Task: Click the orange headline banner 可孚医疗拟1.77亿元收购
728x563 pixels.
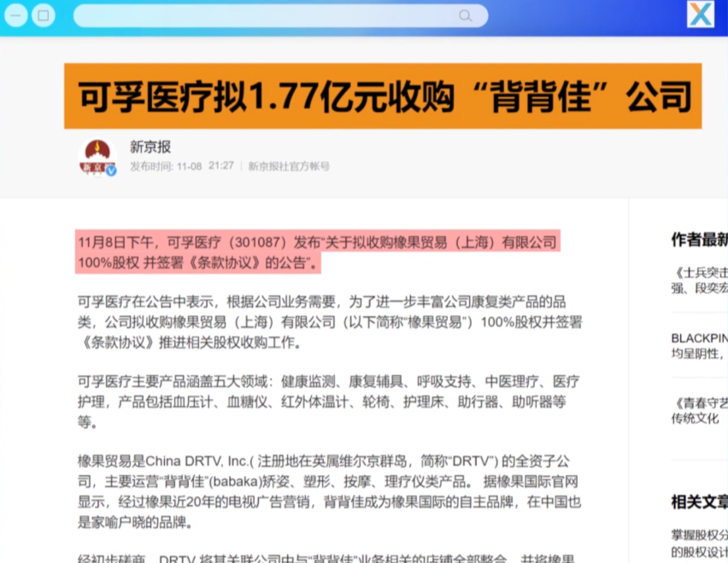Action: [382, 96]
